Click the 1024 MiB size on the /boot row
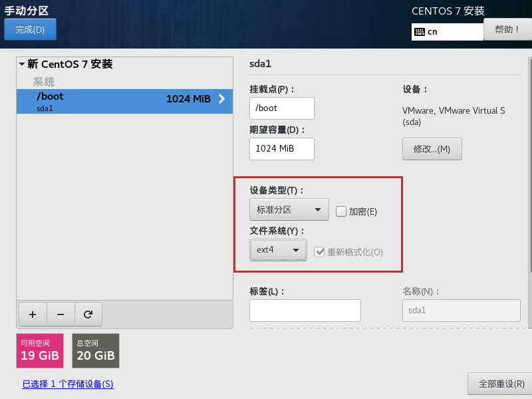532x399 pixels. coord(188,98)
